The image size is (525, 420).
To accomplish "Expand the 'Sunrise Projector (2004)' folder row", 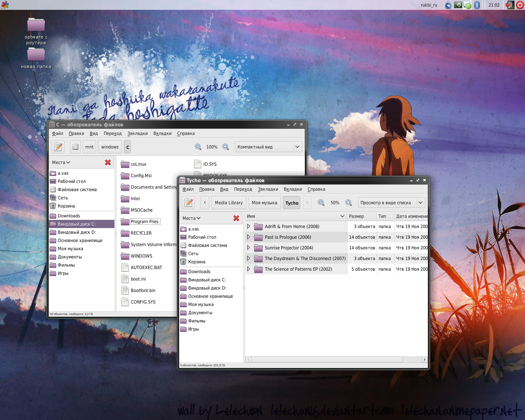I will 249,247.
